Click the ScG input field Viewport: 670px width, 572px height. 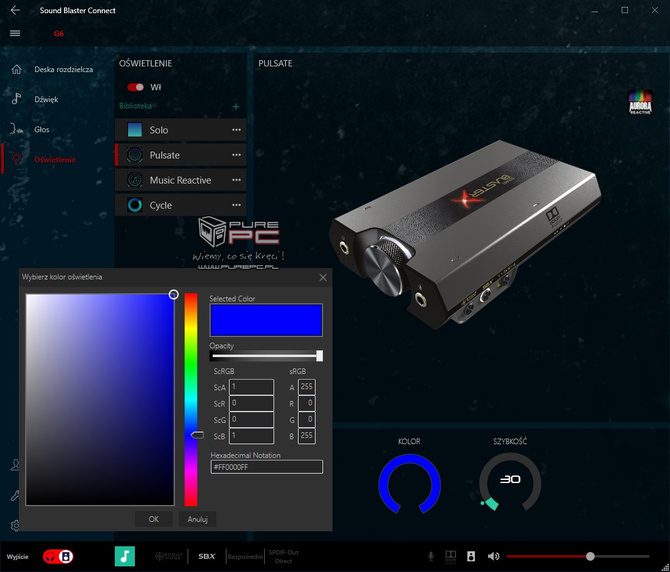252,419
